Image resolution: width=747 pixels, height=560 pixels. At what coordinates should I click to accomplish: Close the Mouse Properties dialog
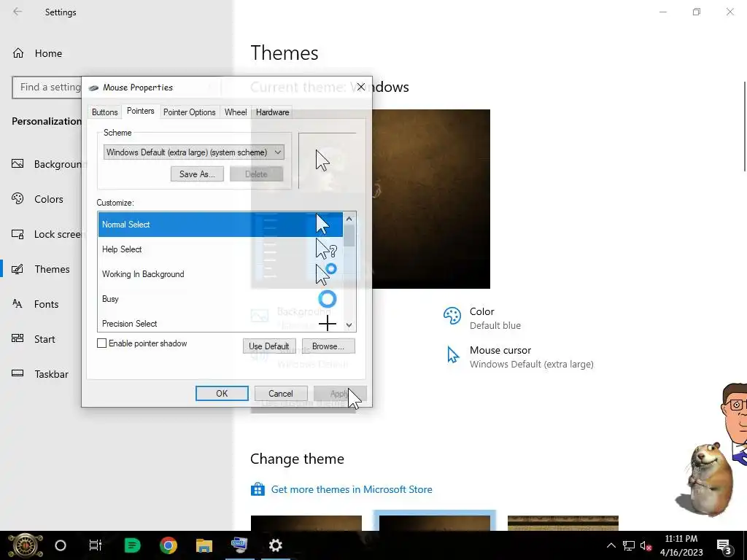[361, 87]
